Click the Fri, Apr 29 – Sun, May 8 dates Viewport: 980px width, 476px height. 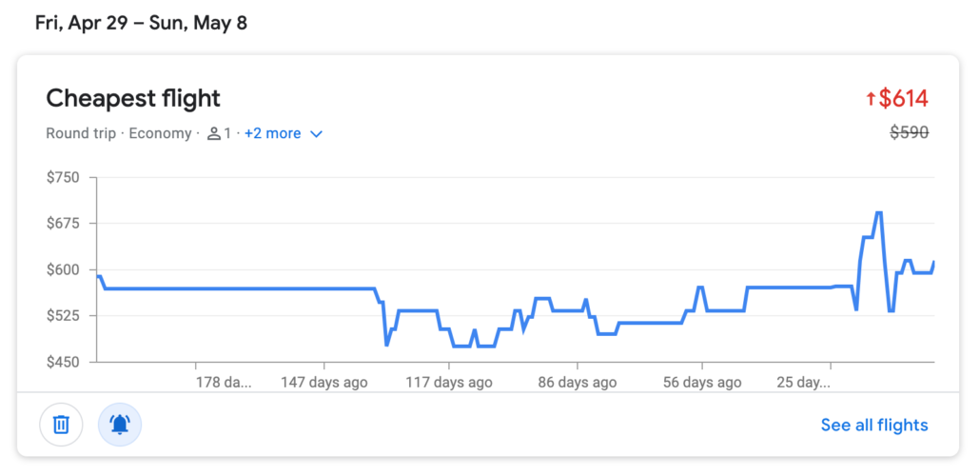(141, 23)
